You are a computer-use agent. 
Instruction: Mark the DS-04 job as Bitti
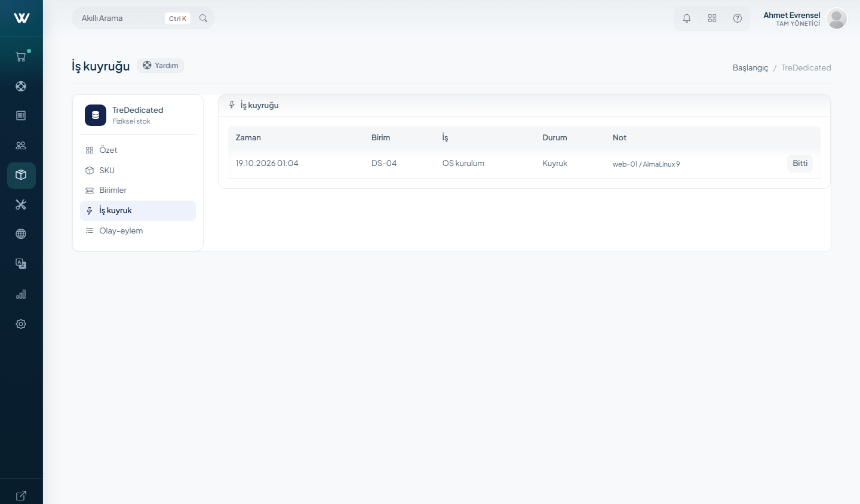pos(800,164)
